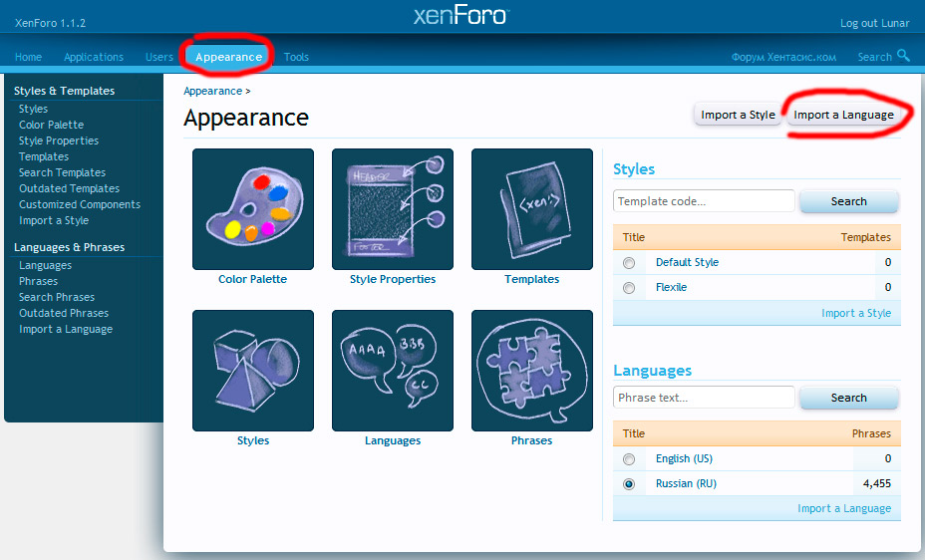The height and width of the screenshot is (560, 925).
Task: Open Languages in the sidebar
Action: tap(45, 266)
